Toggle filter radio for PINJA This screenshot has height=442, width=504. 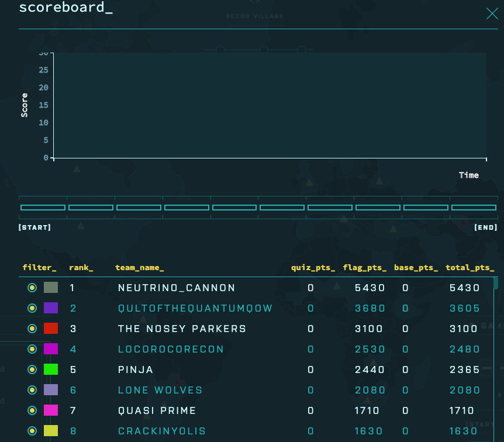tap(32, 370)
